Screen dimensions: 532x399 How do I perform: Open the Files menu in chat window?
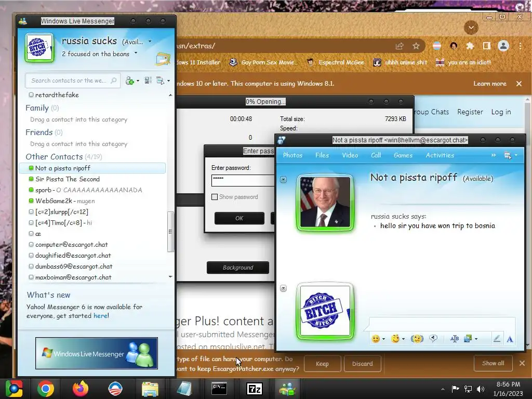pyautogui.click(x=322, y=155)
